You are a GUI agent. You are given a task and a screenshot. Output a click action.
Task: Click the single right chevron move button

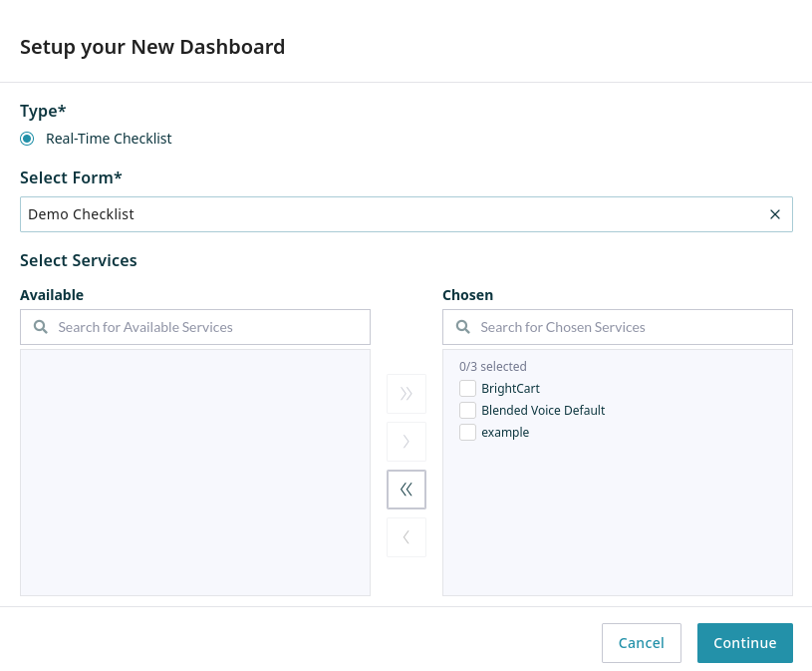coord(406,442)
